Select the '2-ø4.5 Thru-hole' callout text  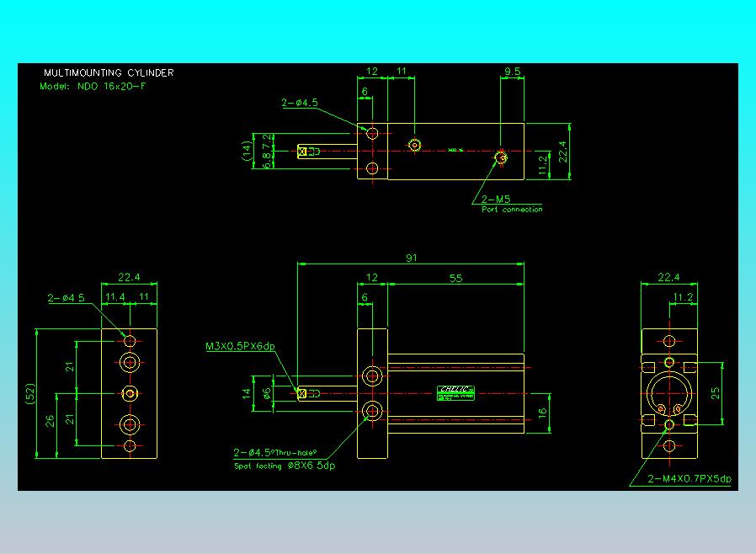point(274,453)
